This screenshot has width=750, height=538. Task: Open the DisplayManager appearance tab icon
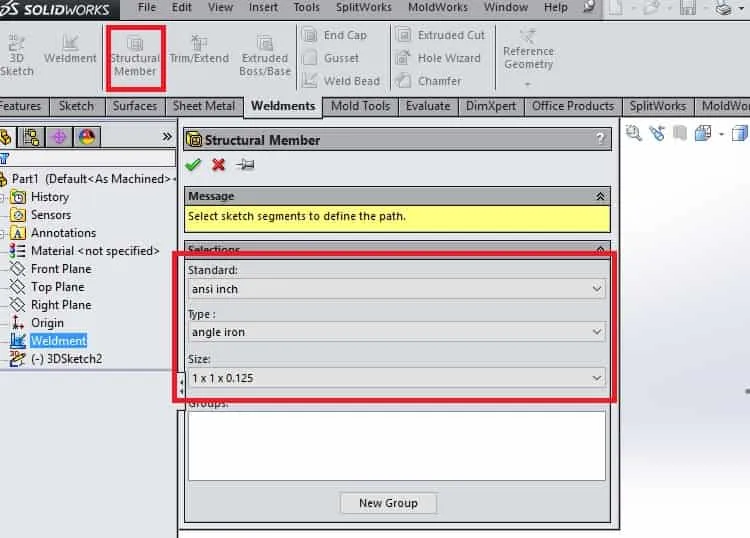click(x=87, y=137)
